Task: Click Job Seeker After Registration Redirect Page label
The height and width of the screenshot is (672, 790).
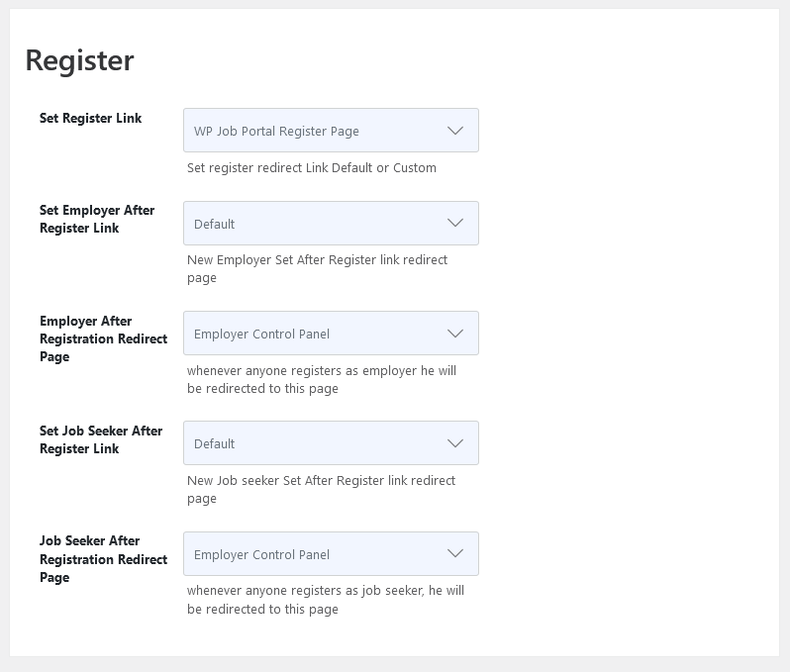Action: pos(103,558)
